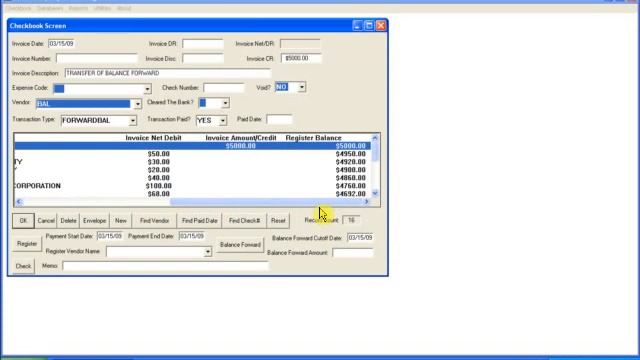The image size is (640, 360).
Task: Open the Expense Code dropdown
Action: pyautogui.click(x=147, y=89)
